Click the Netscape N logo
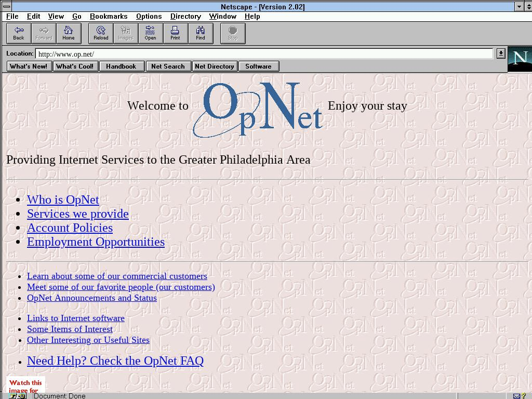Viewport: 532px width, 399px height. [x=519, y=59]
